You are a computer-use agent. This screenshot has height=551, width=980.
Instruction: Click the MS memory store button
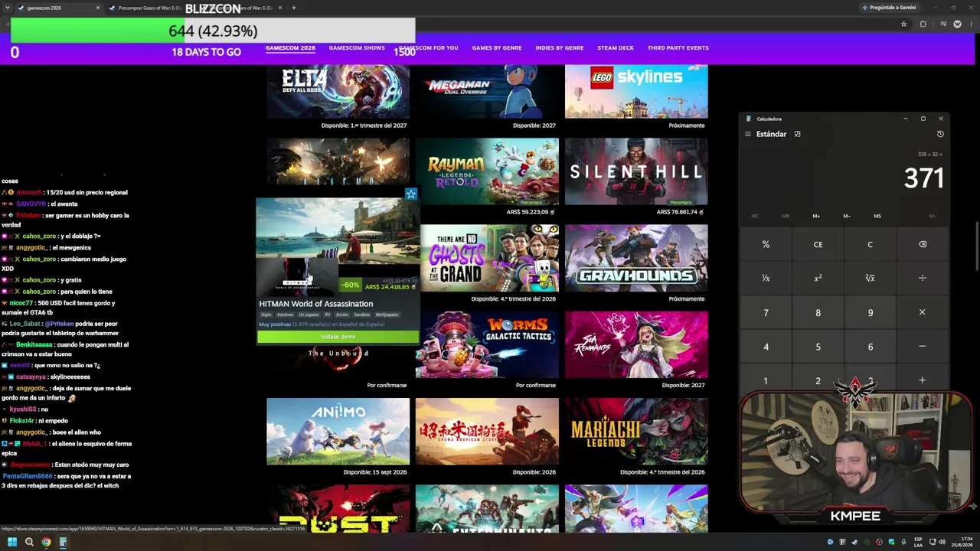[x=877, y=216]
